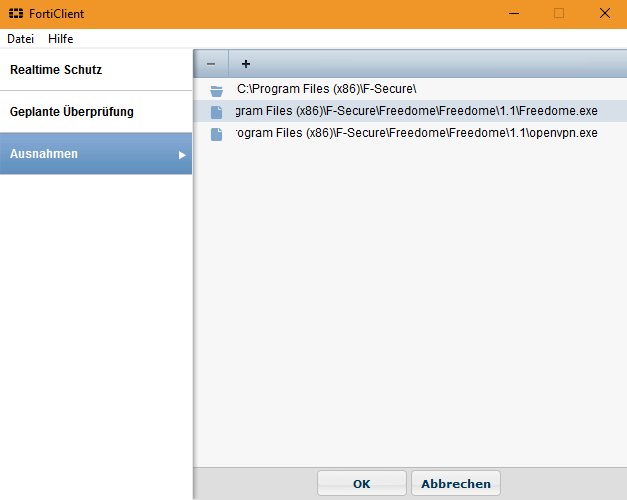Click the FortiClient logo in the title bar
Viewport: 627px width, 500px height.
16,14
